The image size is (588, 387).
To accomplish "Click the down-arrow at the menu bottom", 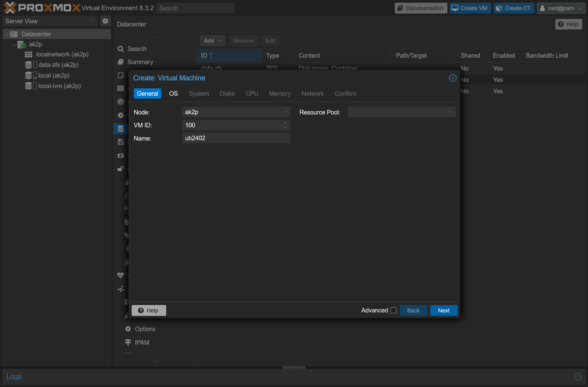I will pos(155,361).
